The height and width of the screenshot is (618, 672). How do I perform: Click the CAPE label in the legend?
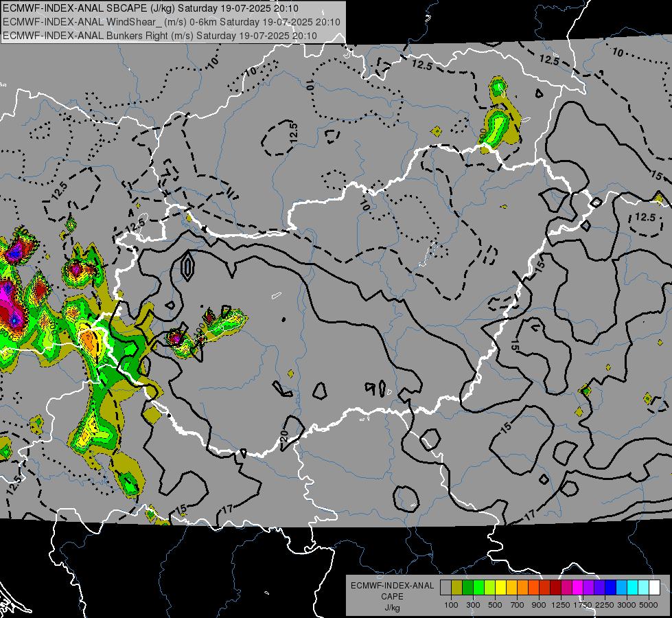[392, 597]
